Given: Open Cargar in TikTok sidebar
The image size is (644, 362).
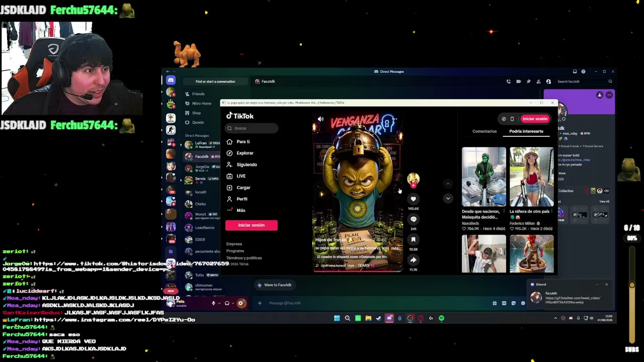Looking at the screenshot, I should pyautogui.click(x=238, y=188).
